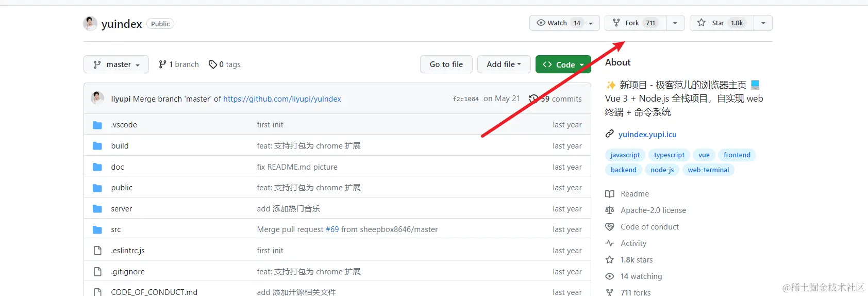Star the repository

(x=722, y=23)
